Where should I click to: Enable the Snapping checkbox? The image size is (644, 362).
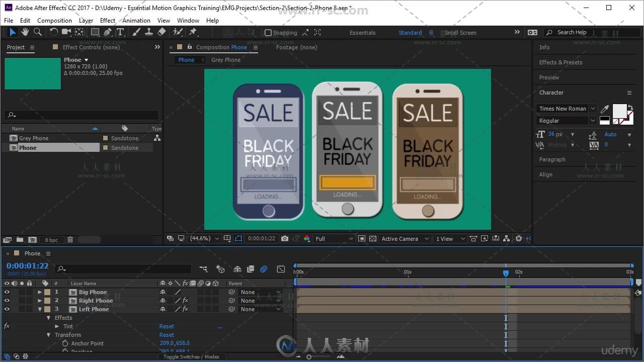point(268,33)
